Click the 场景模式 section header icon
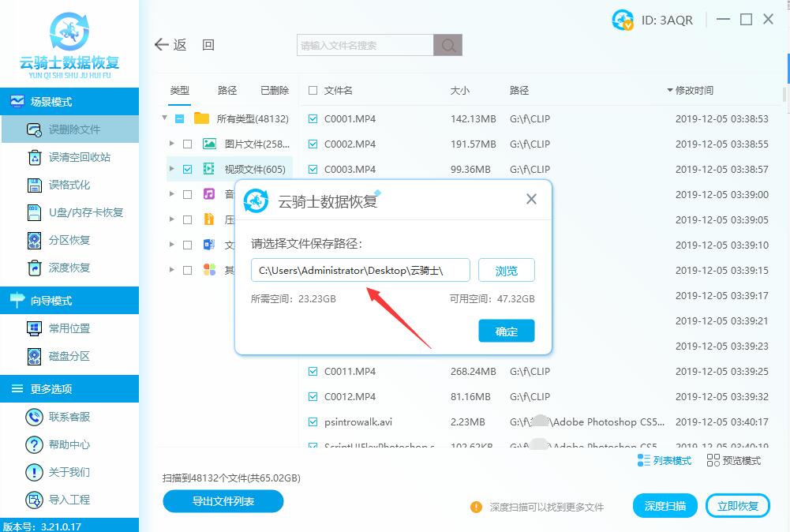The width and height of the screenshot is (790, 532). tap(17, 101)
